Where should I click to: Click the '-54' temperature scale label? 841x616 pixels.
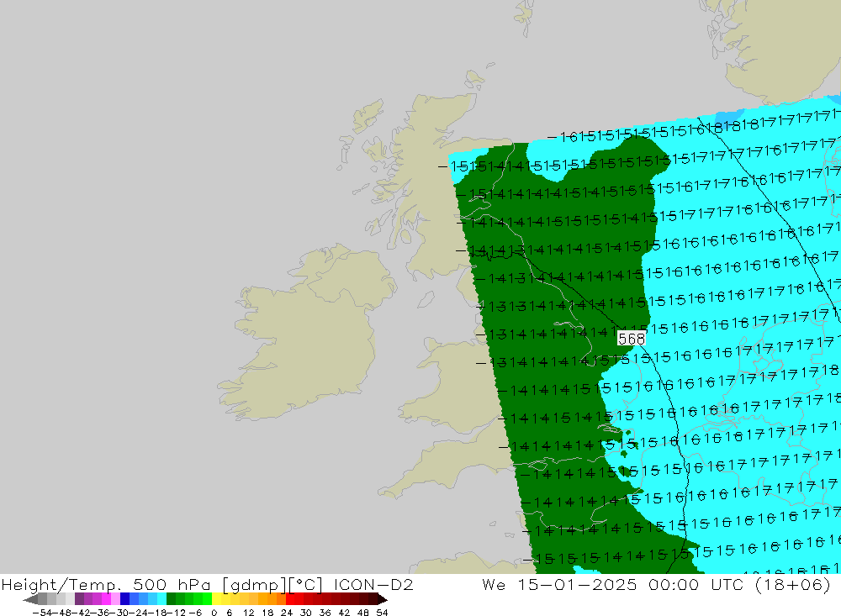click(x=42, y=613)
